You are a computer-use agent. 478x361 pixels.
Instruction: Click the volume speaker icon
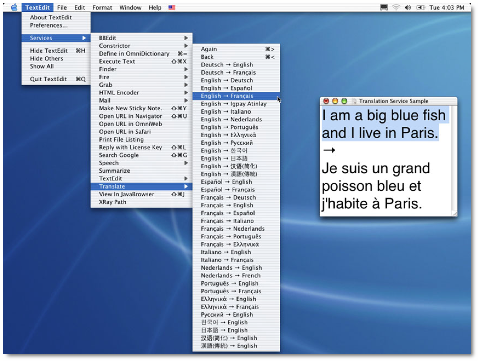tap(408, 7)
